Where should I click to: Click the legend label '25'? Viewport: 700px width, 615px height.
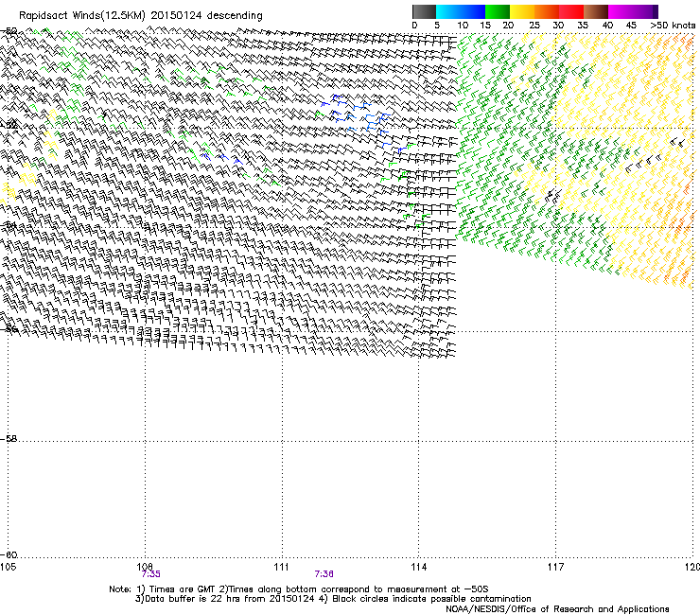click(x=534, y=26)
